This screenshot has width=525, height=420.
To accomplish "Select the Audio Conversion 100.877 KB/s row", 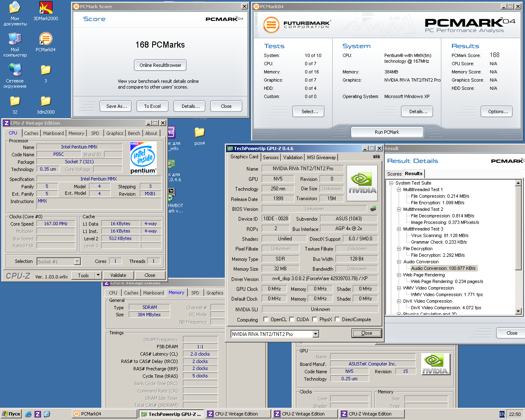I will coord(443,268).
